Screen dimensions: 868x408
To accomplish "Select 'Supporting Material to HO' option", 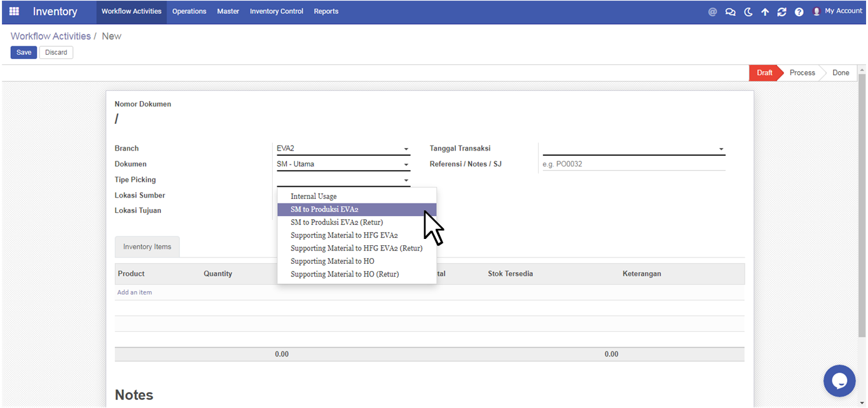I will pyautogui.click(x=332, y=261).
